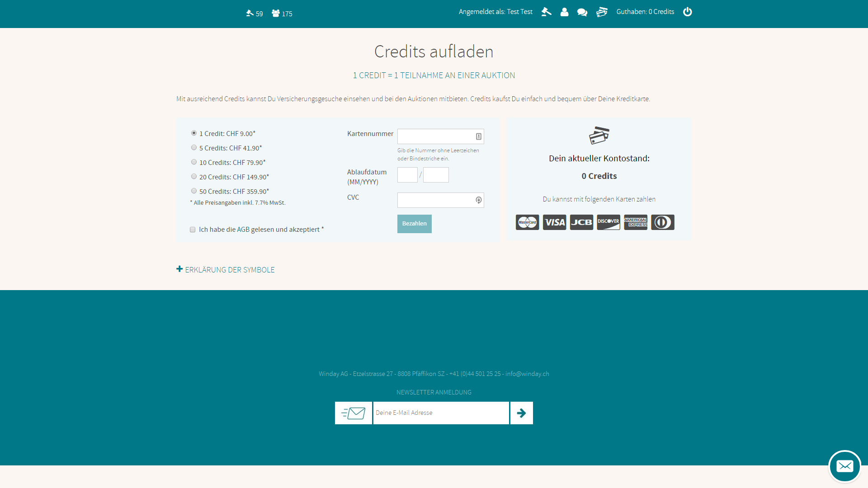Accept the AGB terms checkbox
This screenshot has height=488, width=868.
click(193, 230)
